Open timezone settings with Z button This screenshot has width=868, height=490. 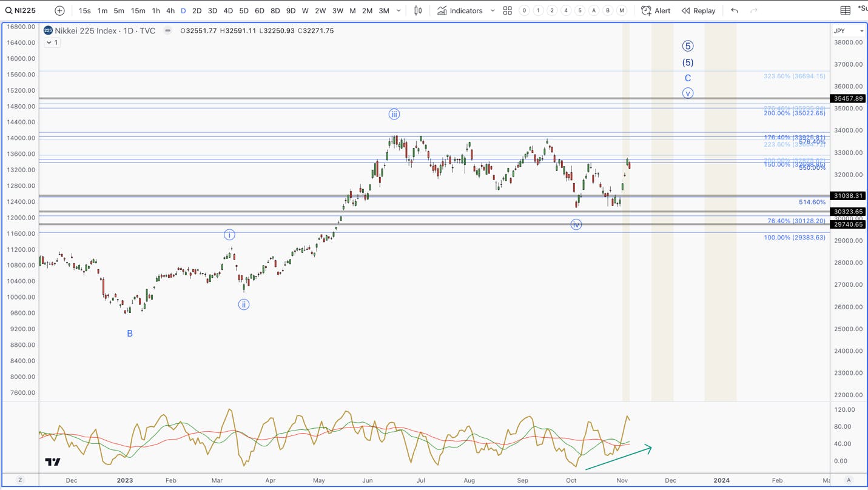pyautogui.click(x=20, y=480)
